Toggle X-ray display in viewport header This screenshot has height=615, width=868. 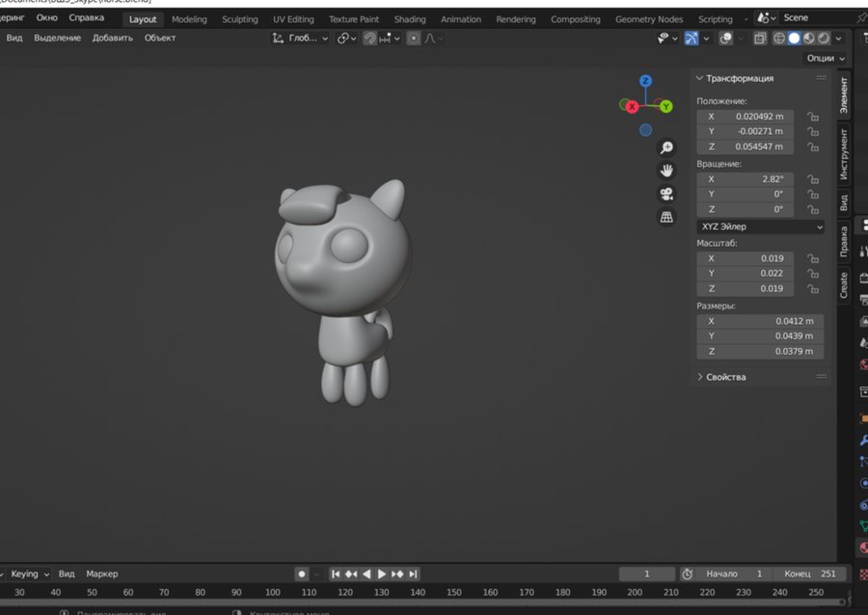point(760,39)
